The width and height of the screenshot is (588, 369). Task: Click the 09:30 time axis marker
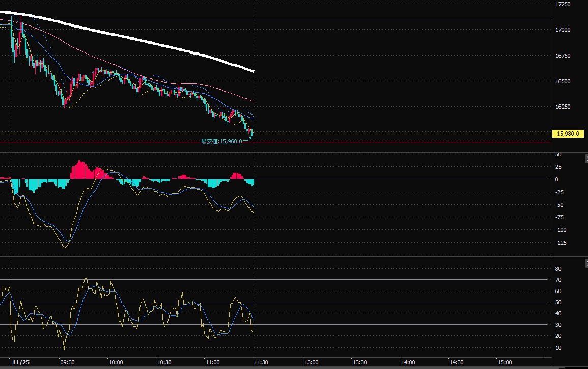coord(67,362)
